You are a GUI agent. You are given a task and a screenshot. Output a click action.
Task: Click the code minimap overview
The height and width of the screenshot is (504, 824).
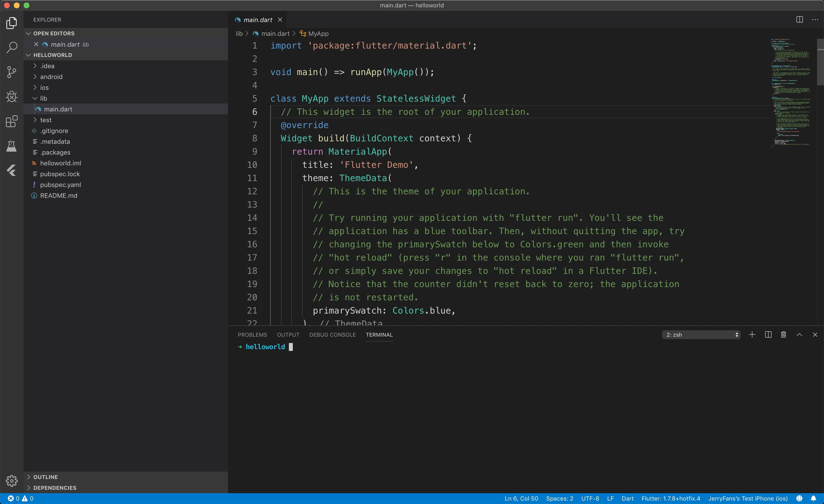(791, 94)
